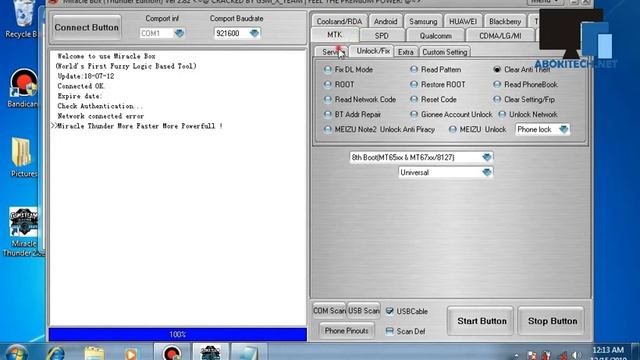This screenshot has width=640, height=360.
Task: Click the 'Network connected error' log line
Action: [x=100, y=116]
